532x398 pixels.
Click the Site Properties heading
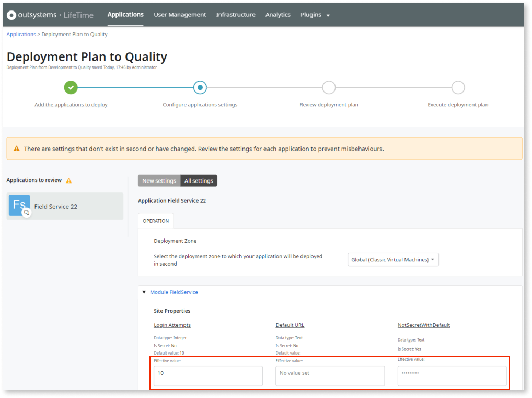tap(172, 311)
